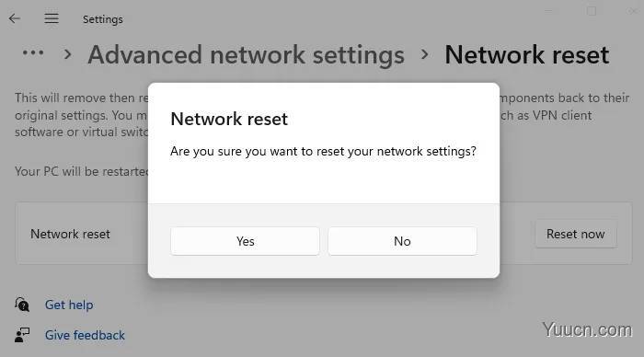Cancel the reset by choosing No

[403, 241]
